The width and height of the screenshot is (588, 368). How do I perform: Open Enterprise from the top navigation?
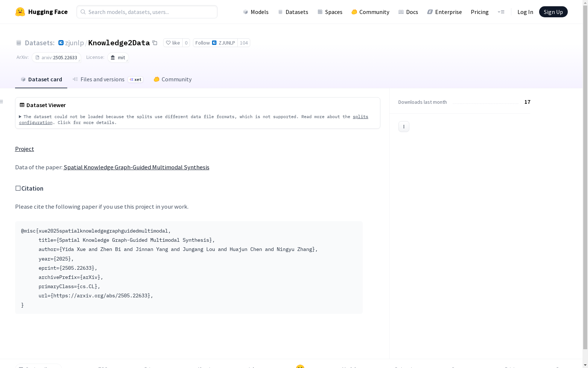pos(445,12)
